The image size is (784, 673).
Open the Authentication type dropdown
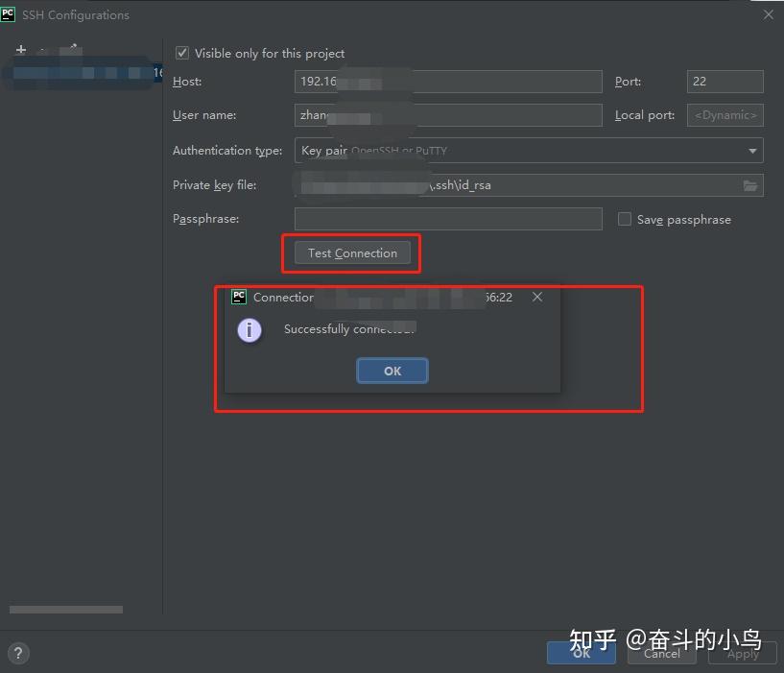click(x=751, y=150)
